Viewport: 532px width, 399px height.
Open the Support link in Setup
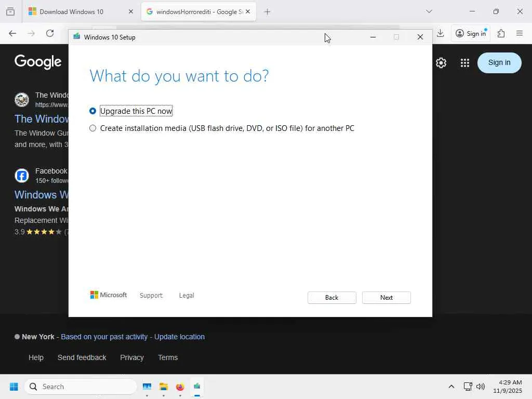(151, 295)
